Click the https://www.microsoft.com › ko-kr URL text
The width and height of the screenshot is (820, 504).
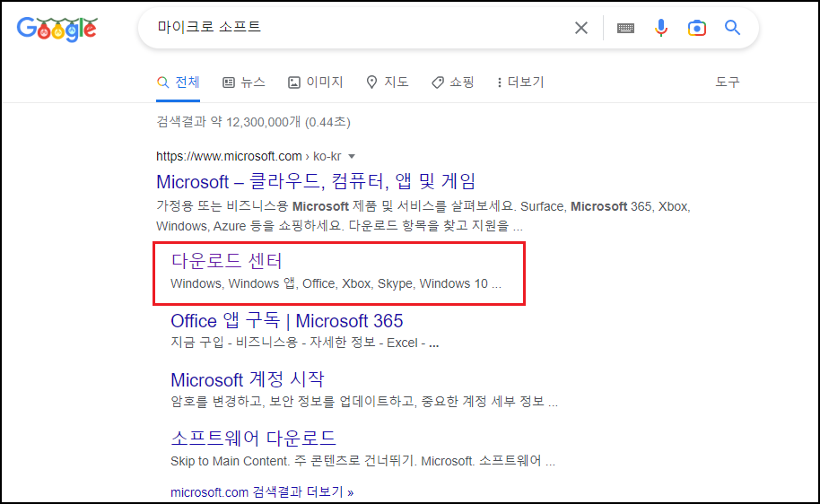249,156
